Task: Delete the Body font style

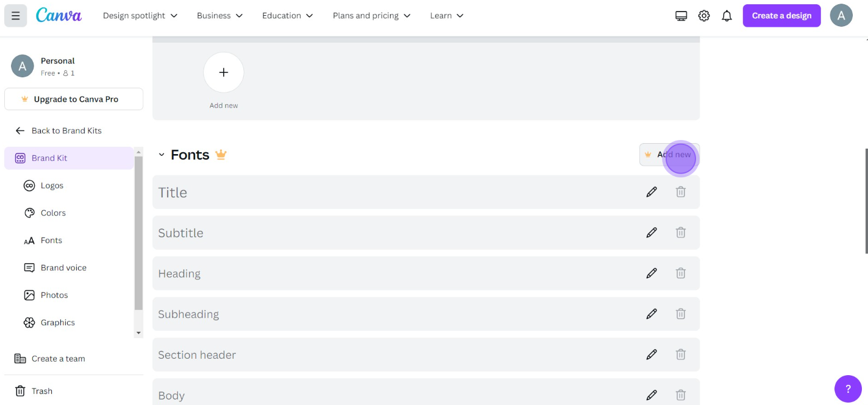Action: pos(681,395)
